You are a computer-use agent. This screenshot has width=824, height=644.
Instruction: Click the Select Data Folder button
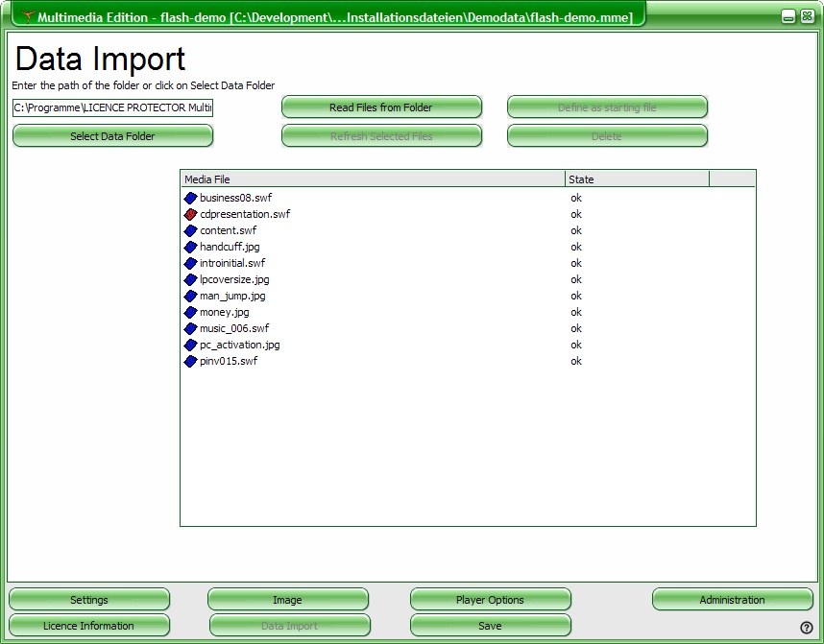pos(112,136)
